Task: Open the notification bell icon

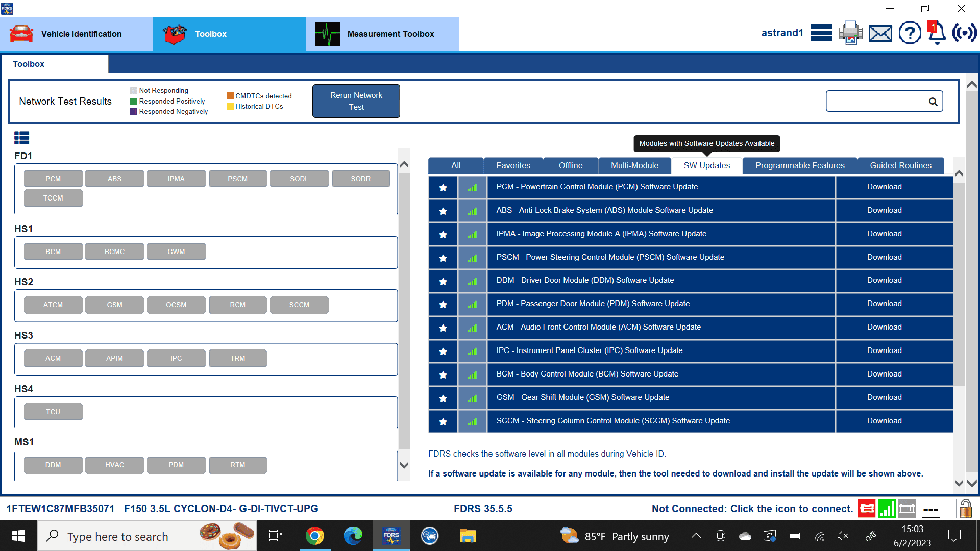Action: pyautogui.click(x=937, y=33)
